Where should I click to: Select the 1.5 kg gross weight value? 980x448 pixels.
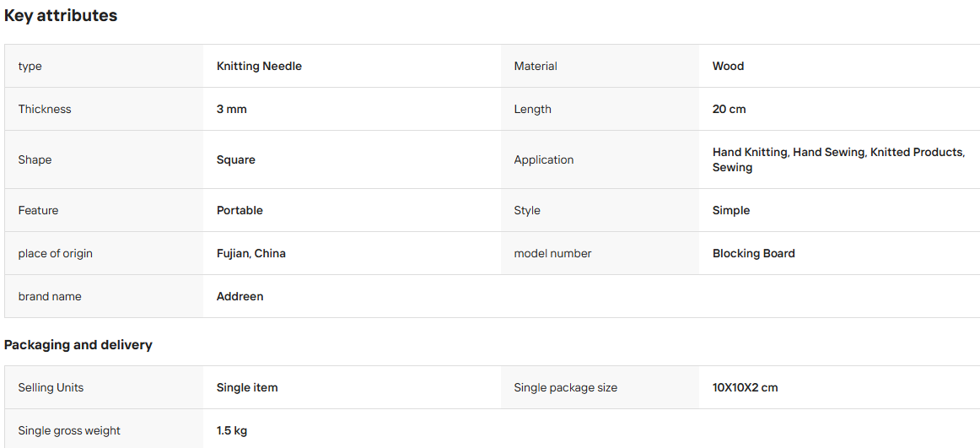coord(232,430)
